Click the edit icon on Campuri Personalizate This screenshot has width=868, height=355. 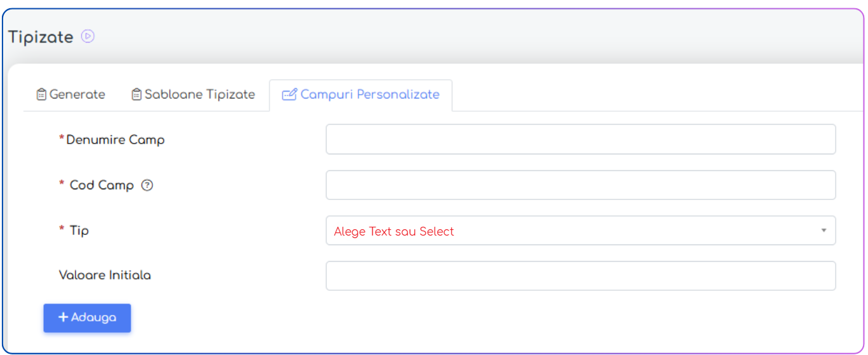(x=289, y=95)
